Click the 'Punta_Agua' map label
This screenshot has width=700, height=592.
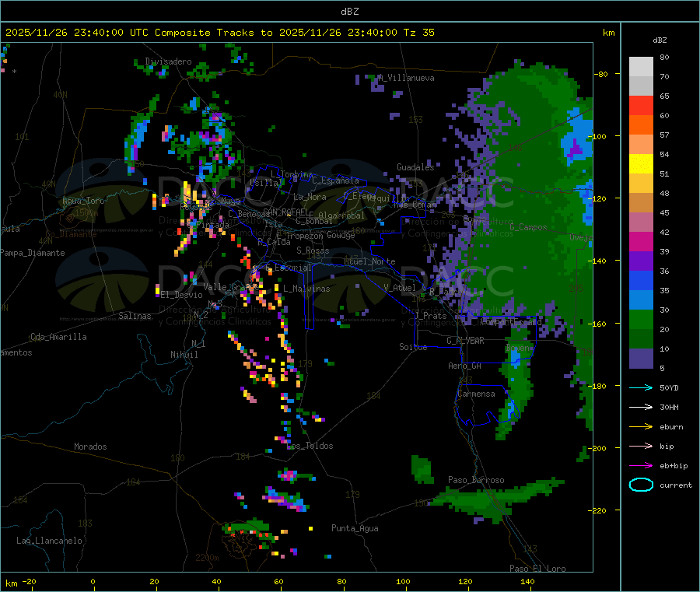[x=355, y=528]
